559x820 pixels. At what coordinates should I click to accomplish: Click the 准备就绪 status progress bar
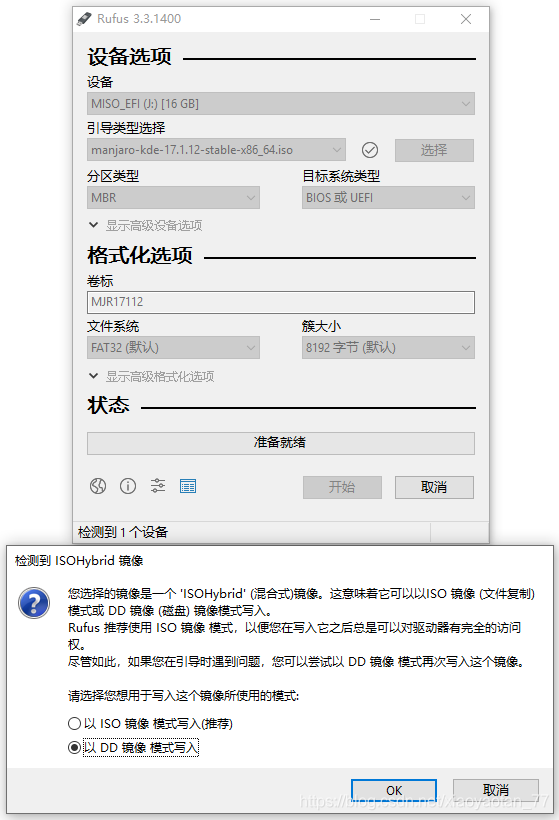coord(281,443)
